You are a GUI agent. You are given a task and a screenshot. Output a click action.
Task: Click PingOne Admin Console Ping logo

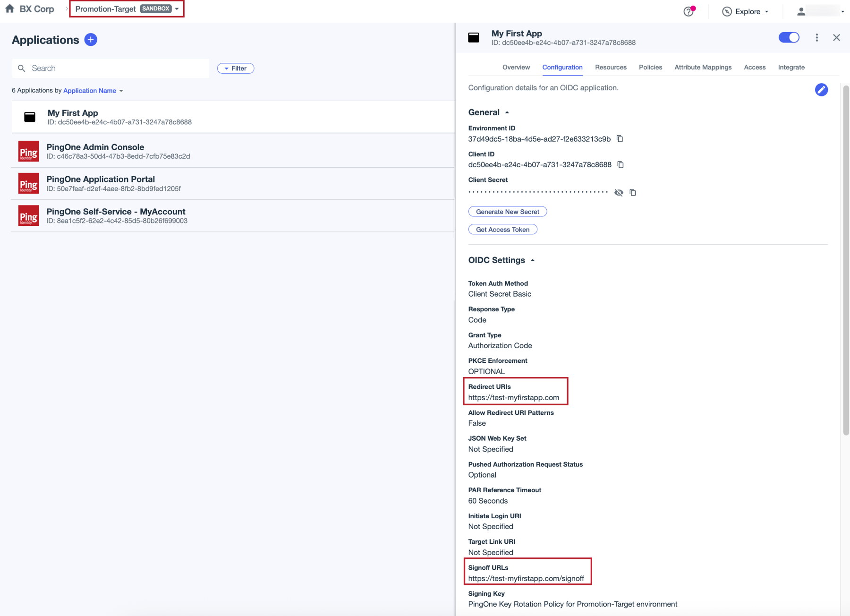coord(29,151)
